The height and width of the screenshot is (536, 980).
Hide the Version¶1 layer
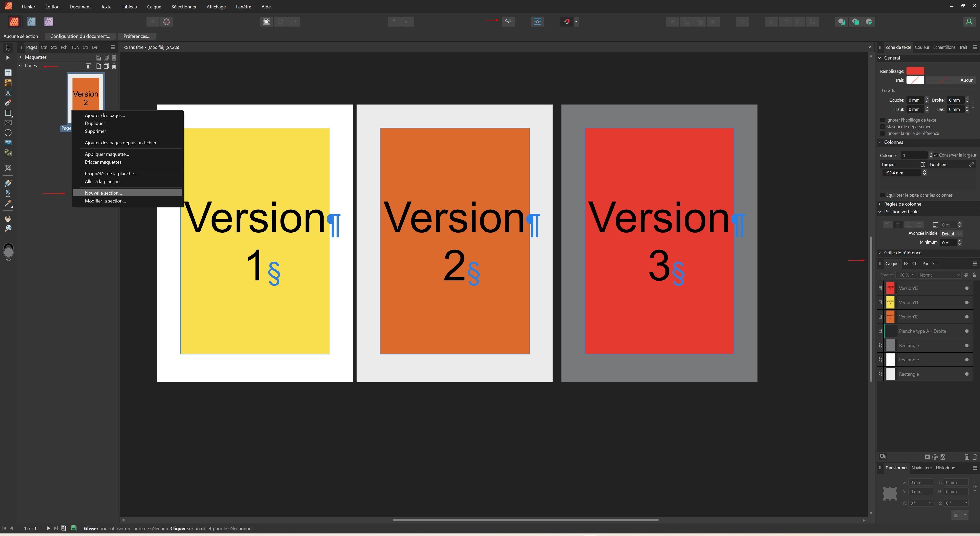point(967,303)
